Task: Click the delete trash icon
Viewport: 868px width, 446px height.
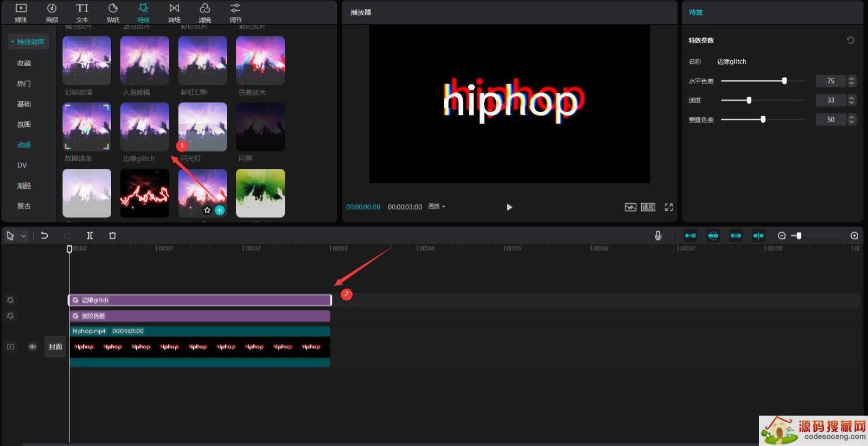Action: (x=112, y=235)
